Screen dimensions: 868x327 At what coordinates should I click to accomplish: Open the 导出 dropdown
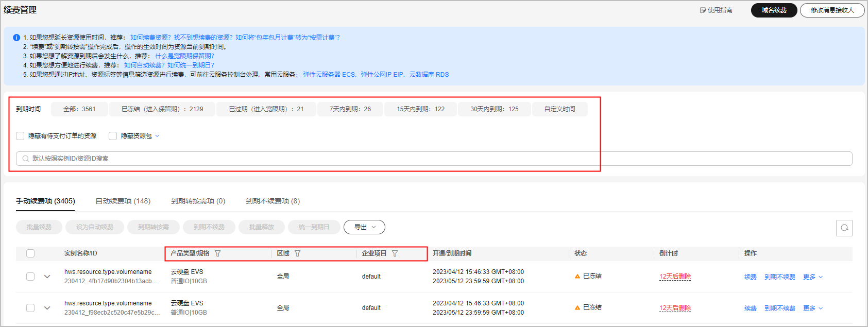pos(364,227)
